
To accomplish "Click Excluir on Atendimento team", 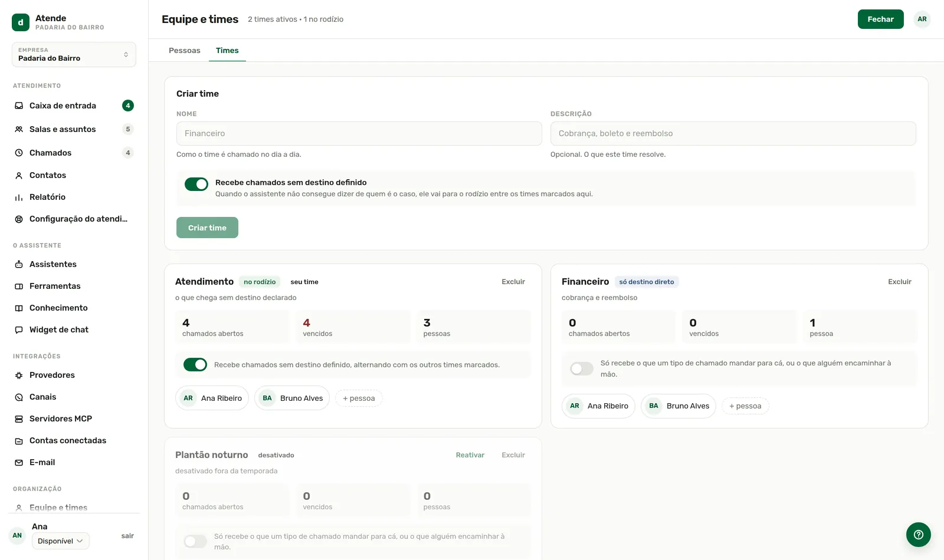I will click(x=513, y=282).
